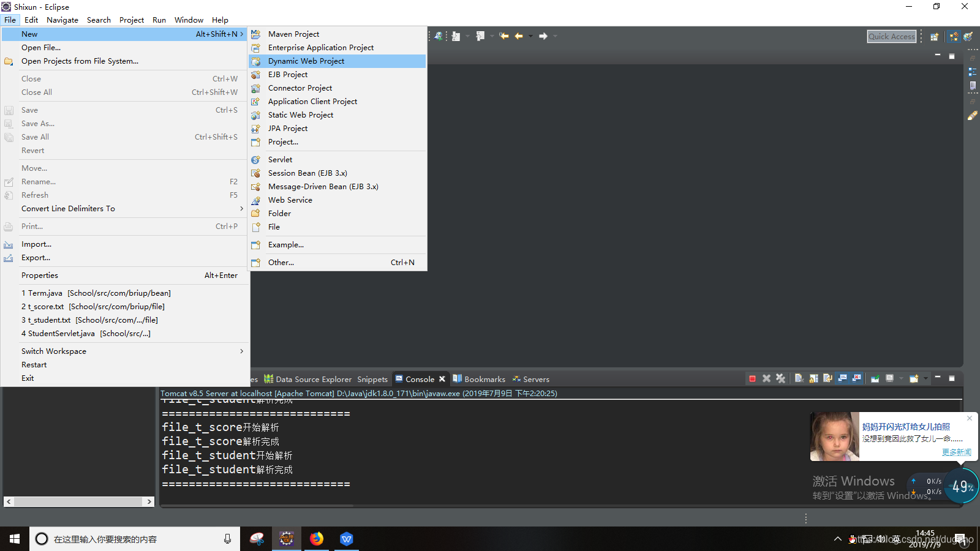Terminate the Tomcat server with red stop button
The width and height of the screenshot is (980, 551).
coord(752,379)
